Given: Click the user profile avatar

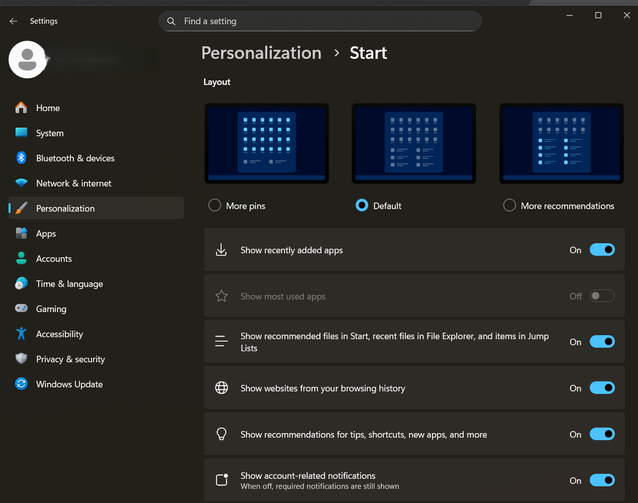Looking at the screenshot, I should 28,59.
